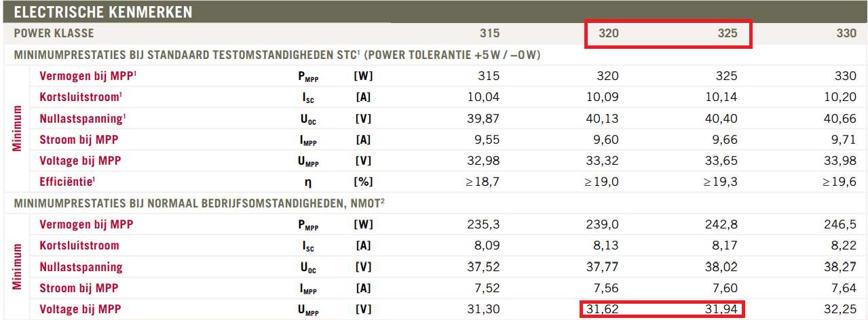Select the NMOT current value 7,64
The image size is (868, 320).
click(844, 288)
